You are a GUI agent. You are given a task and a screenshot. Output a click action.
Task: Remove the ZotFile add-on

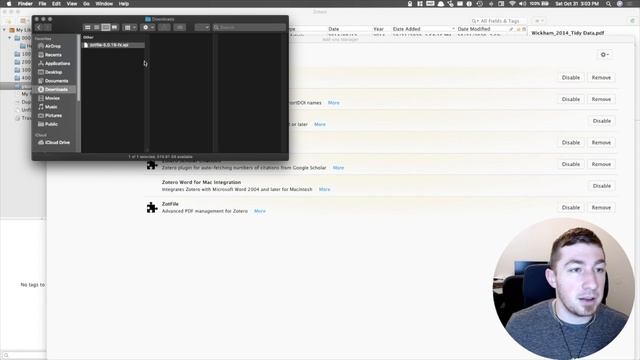tap(601, 207)
